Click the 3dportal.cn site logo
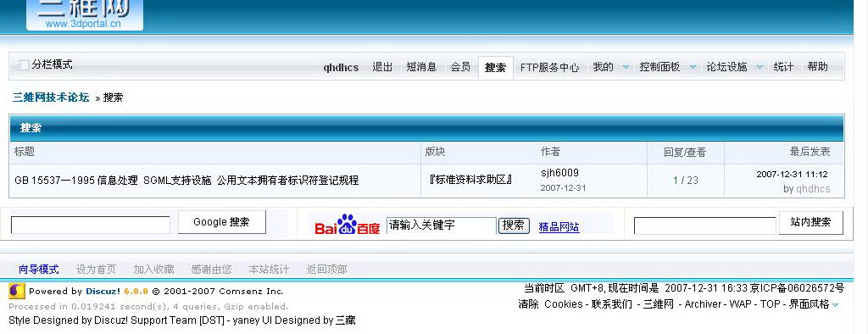 [85, 14]
